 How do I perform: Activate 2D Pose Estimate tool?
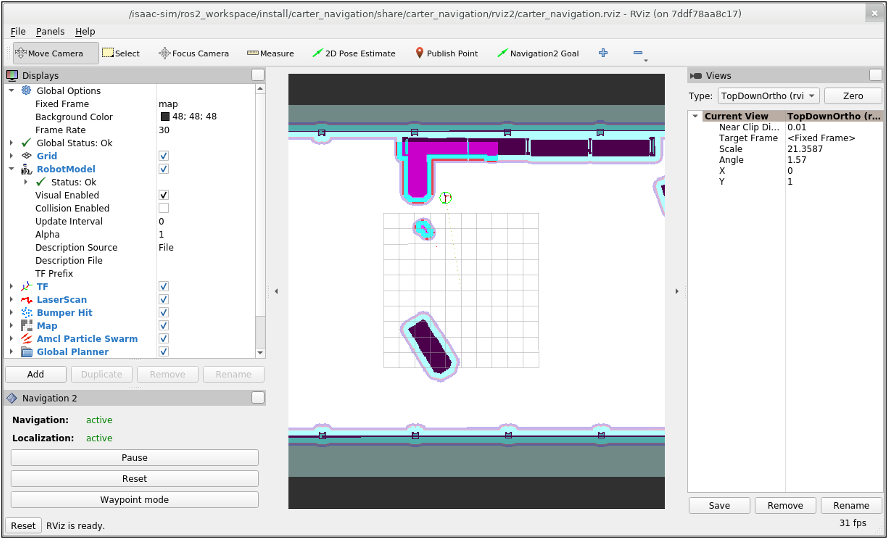[x=354, y=53]
